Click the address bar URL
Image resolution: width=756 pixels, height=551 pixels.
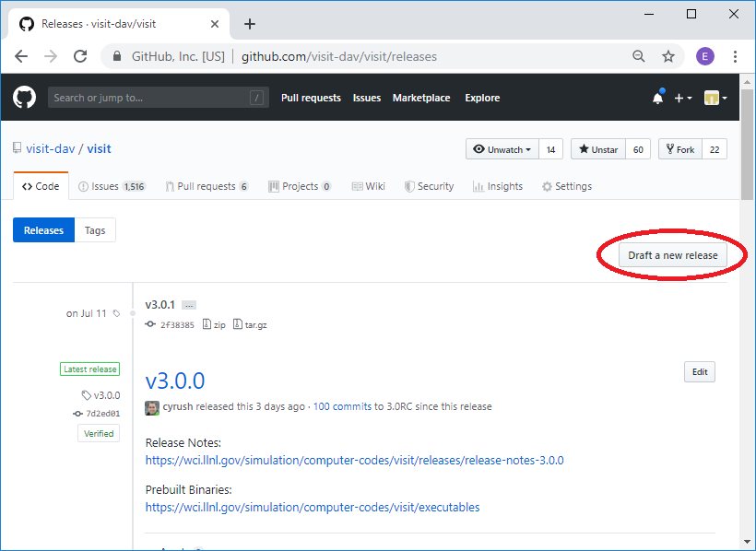pos(339,56)
